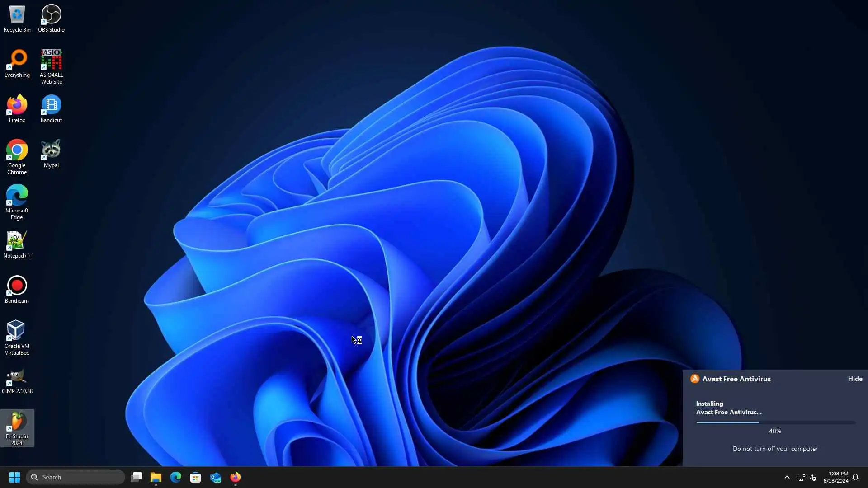The width and height of the screenshot is (868, 488).
Task: Click the Avast installation progress bar
Action: (x=775, y=422)
